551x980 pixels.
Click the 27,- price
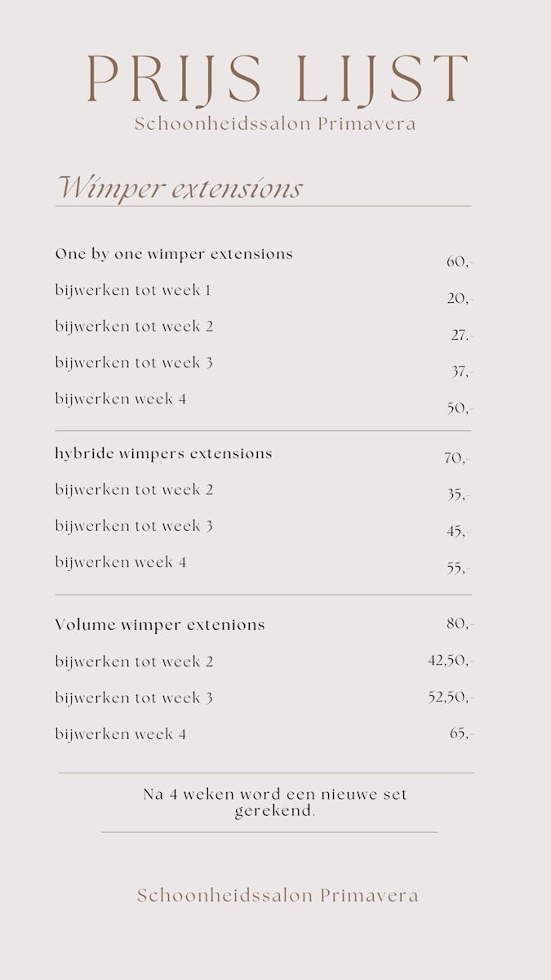click(x=462, y=336)
